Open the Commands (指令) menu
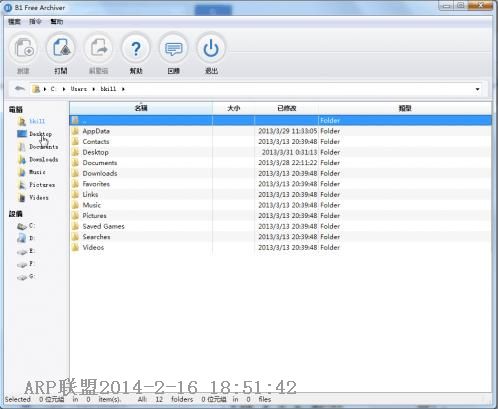498x409 pixels. (35, 22)
